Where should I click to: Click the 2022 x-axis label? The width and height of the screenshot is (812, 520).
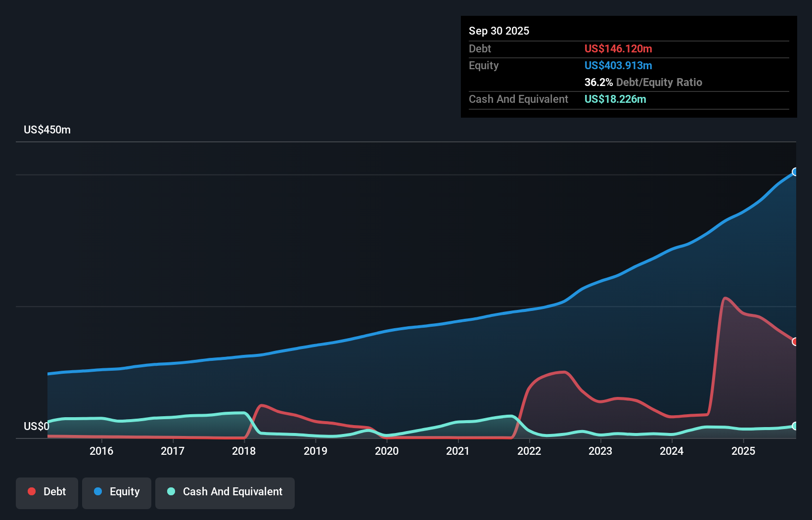[529, 451]
